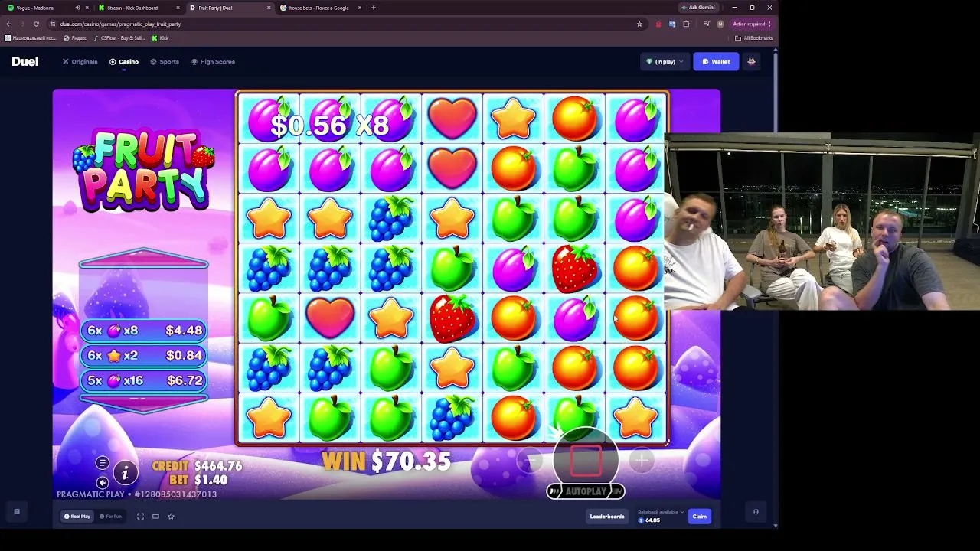980x551 pixels.
Task: Open the All Bookmarks folder
Action: 754,38
